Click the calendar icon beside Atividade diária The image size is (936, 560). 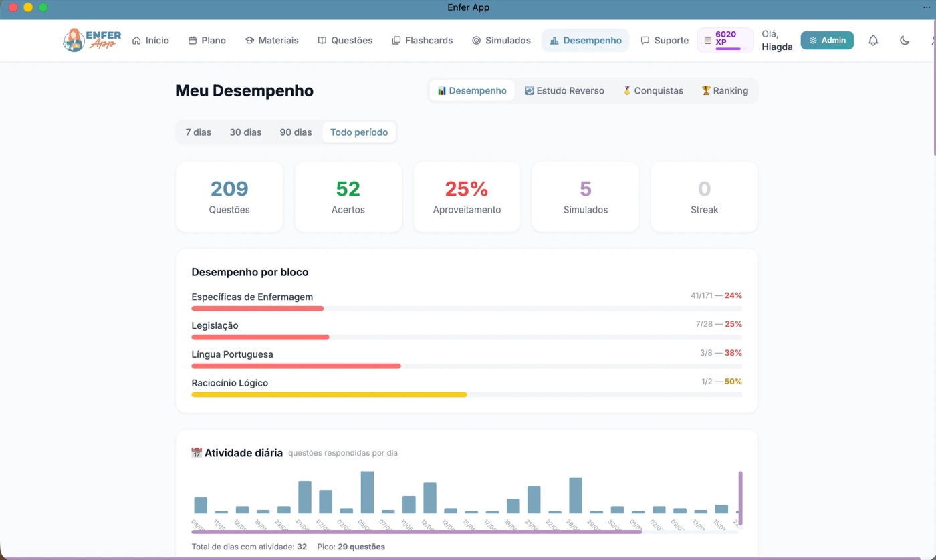[x=197, y=453]
